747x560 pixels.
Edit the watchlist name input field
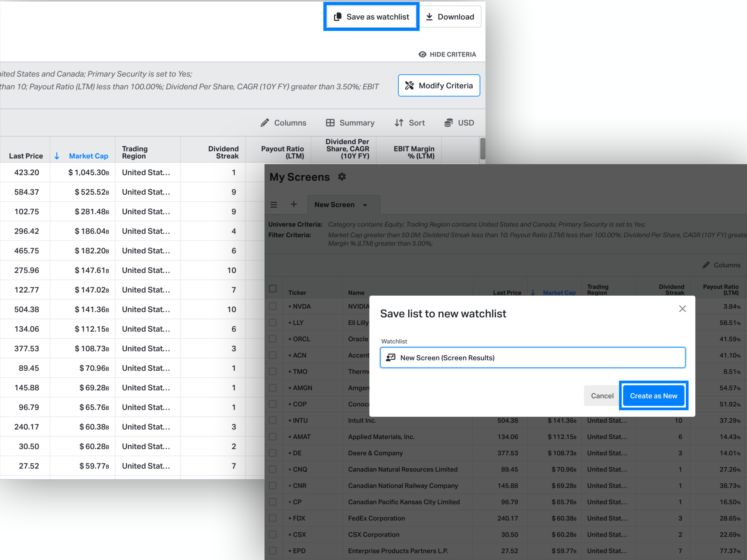(532, 358)
